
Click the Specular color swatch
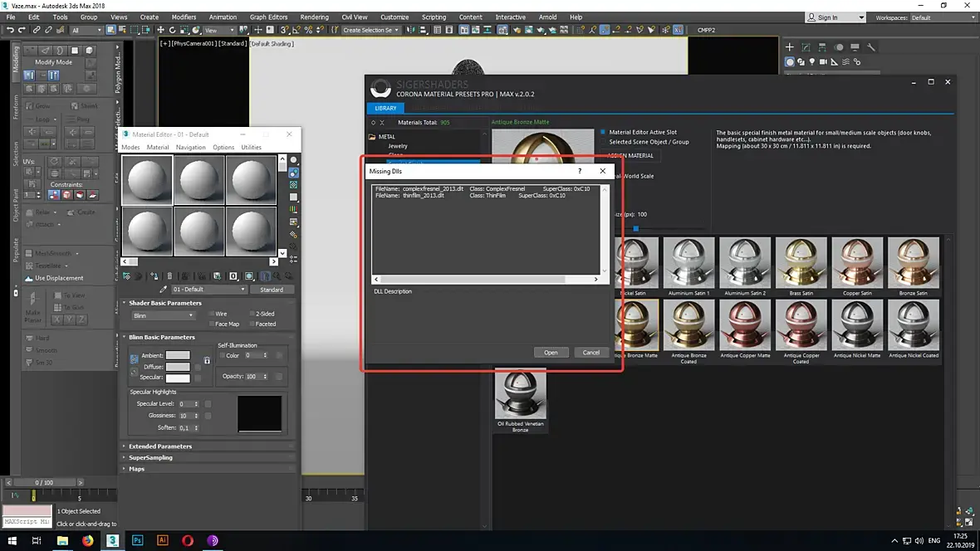(178, 378)
